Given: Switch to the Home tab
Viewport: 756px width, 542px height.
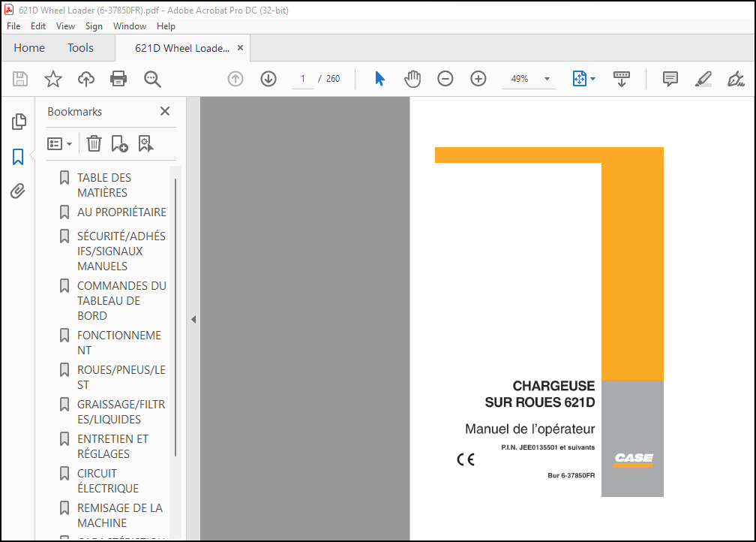Looking at the screenshot, I should click(x=29, y=48).
